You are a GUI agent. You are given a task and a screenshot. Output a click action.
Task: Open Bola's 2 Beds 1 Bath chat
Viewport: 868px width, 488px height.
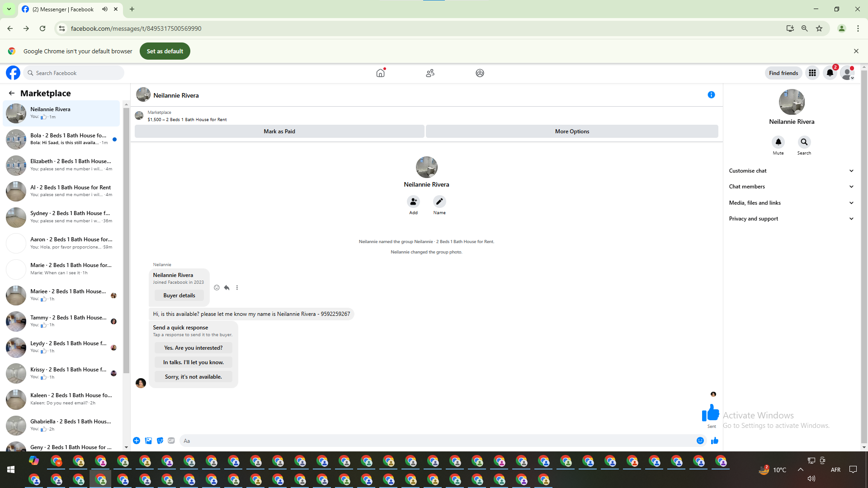[61, 139]
